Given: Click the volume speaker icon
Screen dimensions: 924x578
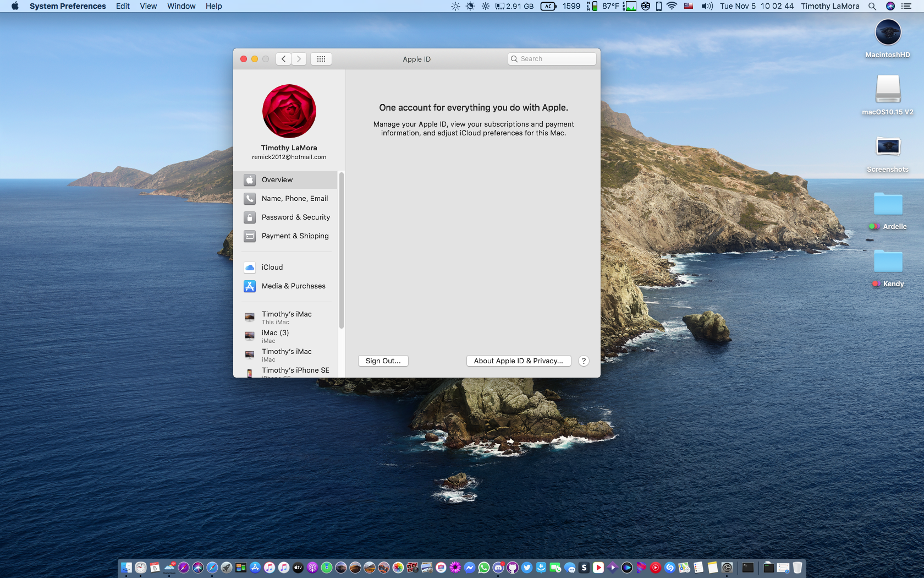Looking at the screenshot, I should 707,6.
